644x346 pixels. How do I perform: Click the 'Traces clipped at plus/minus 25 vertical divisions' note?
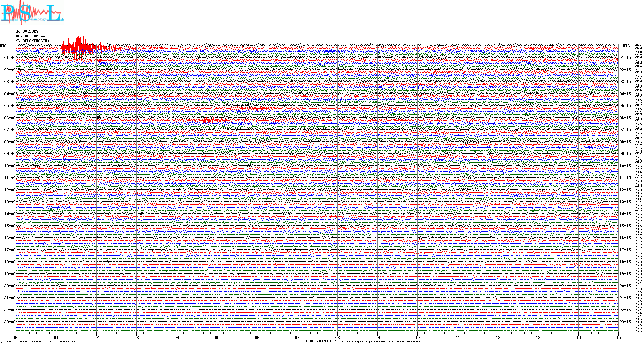(x=380, y=342)
